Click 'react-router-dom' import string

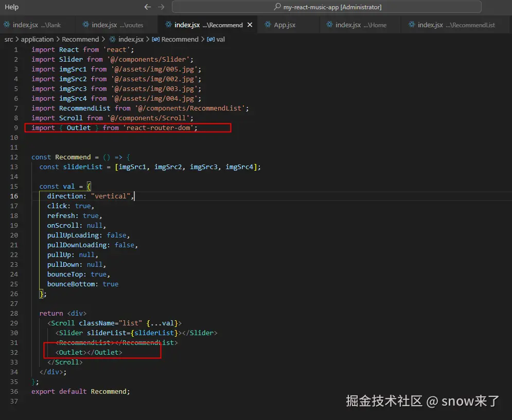pyautogui.click(x=158, y=127)
